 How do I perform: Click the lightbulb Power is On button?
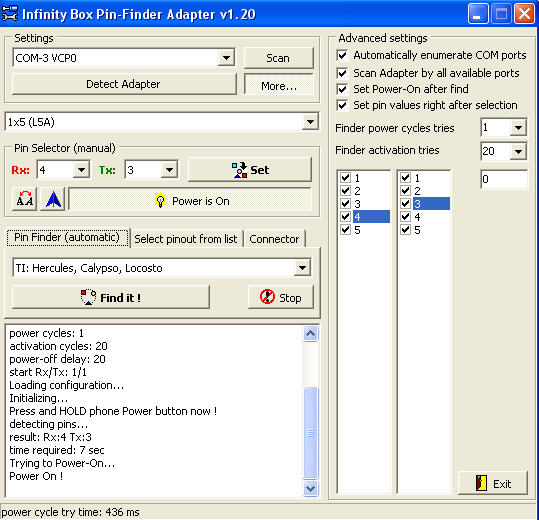(190, 200)
